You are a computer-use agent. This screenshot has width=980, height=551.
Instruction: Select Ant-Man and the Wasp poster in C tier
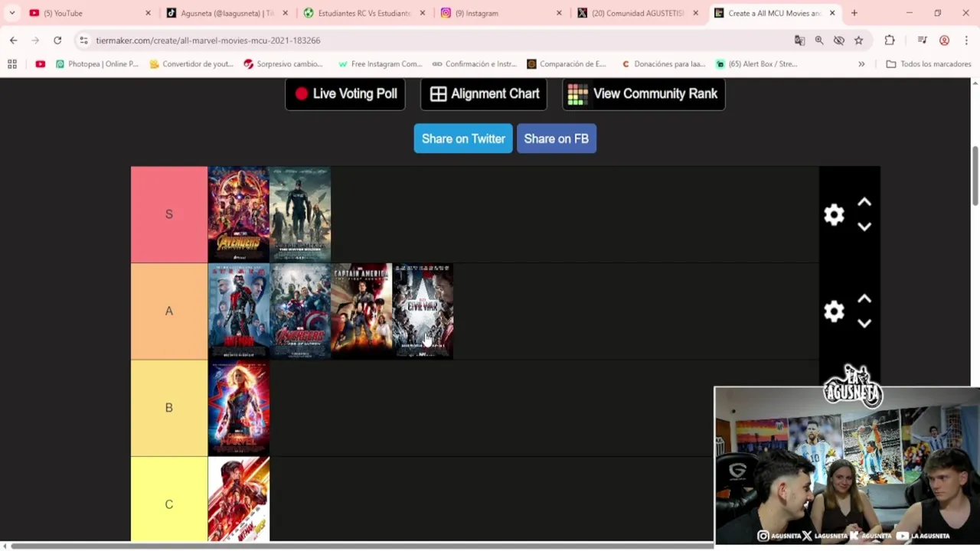tap(238, 500)
